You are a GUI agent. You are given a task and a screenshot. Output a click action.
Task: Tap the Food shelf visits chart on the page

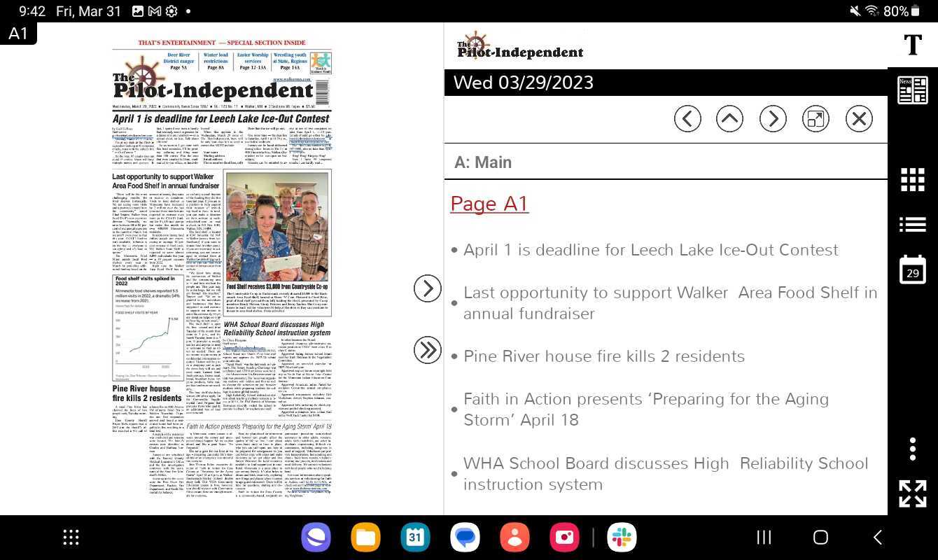pos(148,326)
